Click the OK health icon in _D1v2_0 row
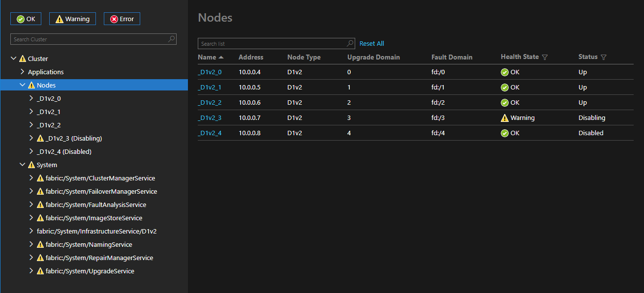Screen dimensions: 644x293 pos(505,72)
